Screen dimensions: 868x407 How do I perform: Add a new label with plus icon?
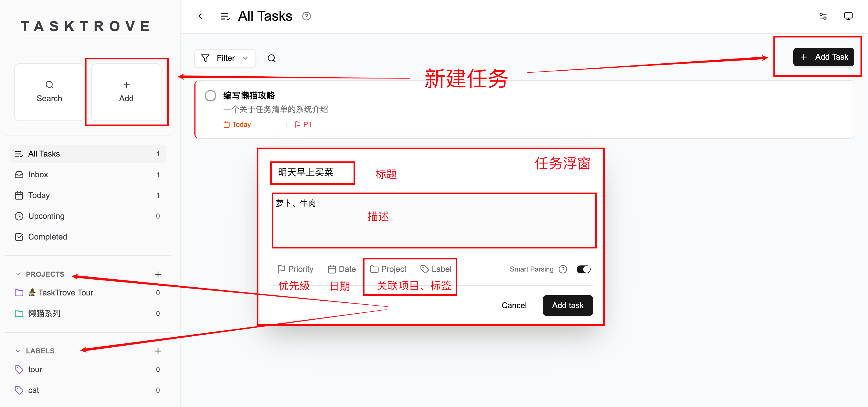pyautogui.click(x=158, y=351)
